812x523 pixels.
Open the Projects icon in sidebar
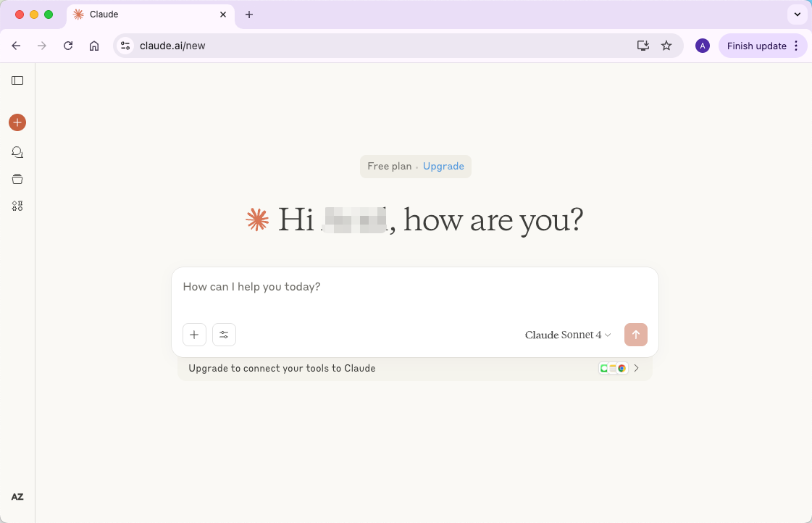tap(17, 179)
